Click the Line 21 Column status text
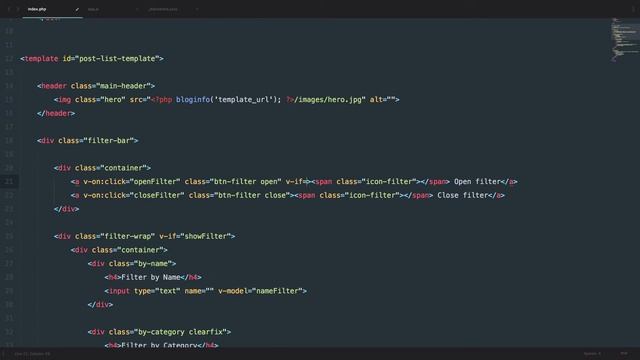640x360 pixels. (x=32, y=354)
